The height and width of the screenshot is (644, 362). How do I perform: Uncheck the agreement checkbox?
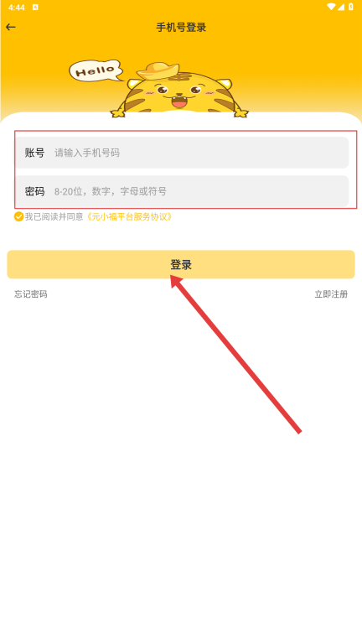coord(19,216)
